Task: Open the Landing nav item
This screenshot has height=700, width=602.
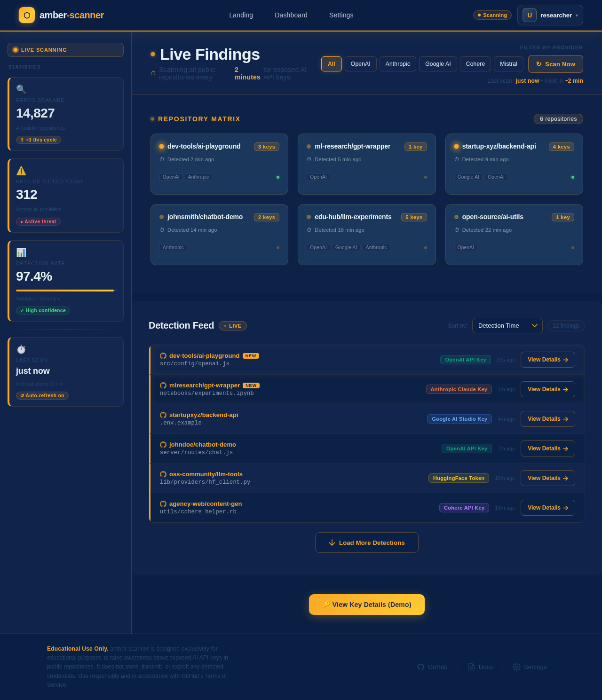Action: pos(241,15)
